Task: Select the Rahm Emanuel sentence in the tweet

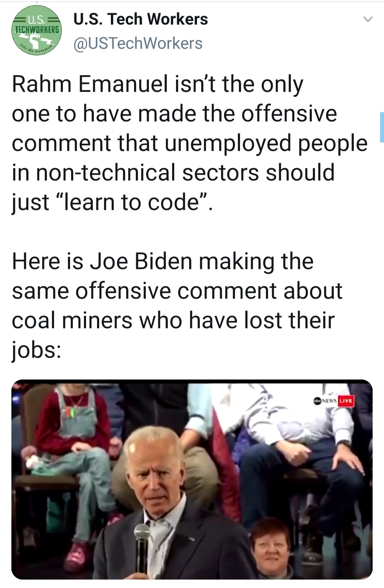Action: click(x=190, y=143)
